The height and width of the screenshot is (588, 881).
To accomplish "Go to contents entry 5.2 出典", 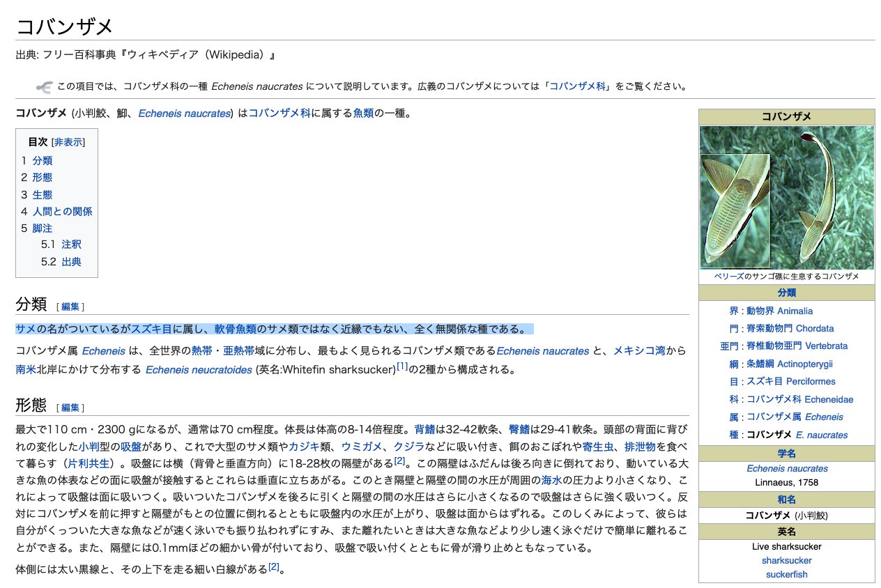I will coord(71,262).
